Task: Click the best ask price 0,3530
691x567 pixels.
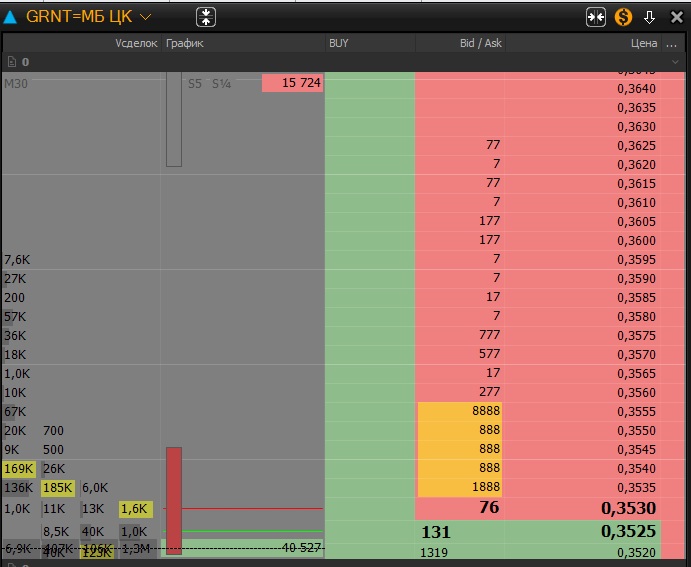Action: [x=628, y=508]
